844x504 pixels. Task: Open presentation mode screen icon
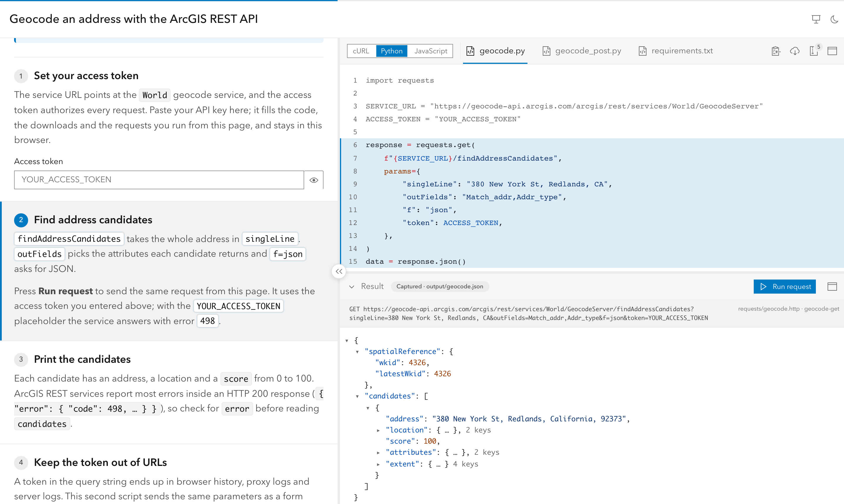(x=816, y=19)
